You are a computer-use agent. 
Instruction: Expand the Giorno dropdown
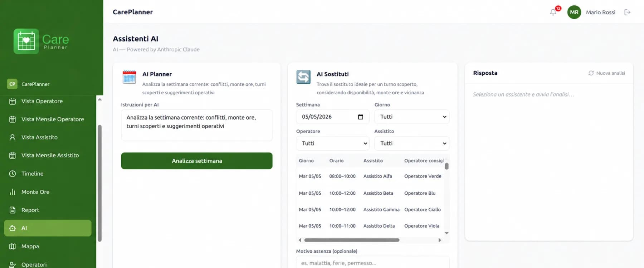click(412, 117)
